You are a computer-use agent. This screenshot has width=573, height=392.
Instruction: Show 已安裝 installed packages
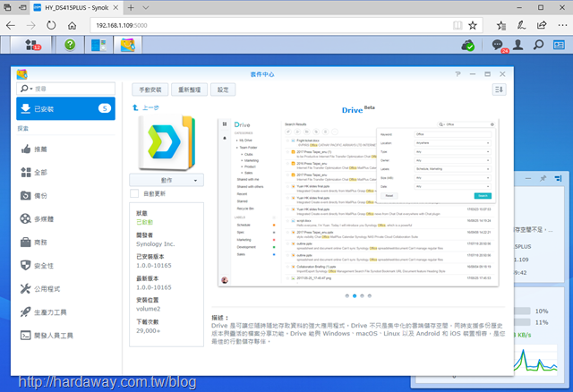tap(65, 108)
